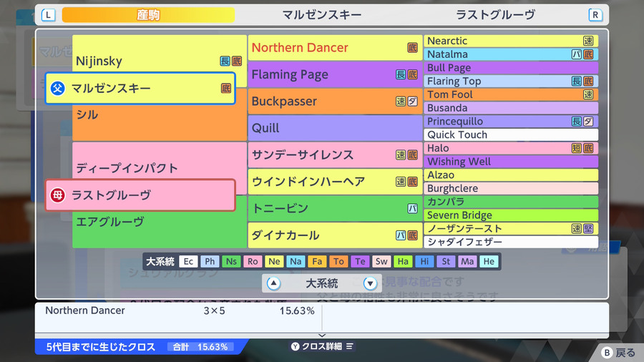Click the He lineage color swatch
The height and width of the screenshot is (362, 644).
(x=489, y=261)
